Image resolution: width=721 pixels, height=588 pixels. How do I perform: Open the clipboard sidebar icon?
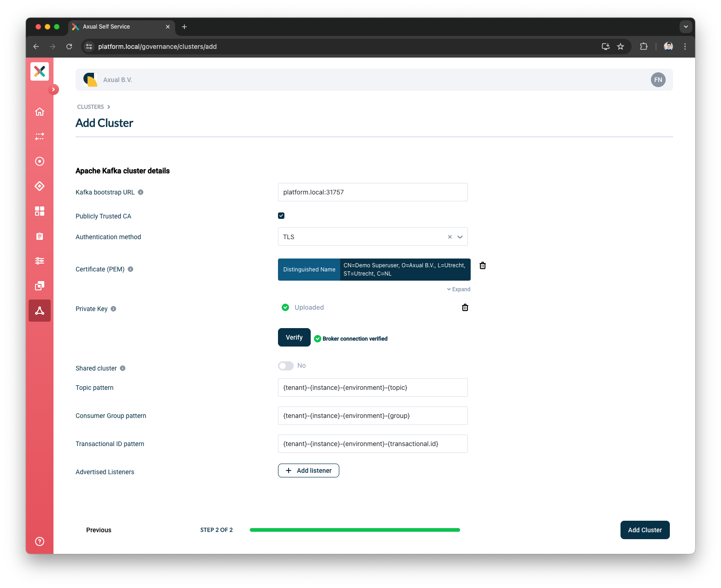click(x=40, y=236)
